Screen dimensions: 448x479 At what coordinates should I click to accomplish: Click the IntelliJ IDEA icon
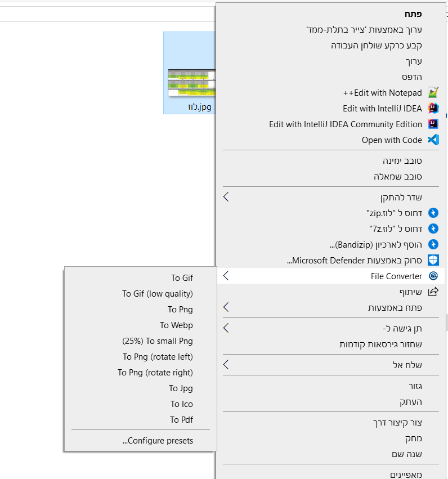tap(433, 109)
